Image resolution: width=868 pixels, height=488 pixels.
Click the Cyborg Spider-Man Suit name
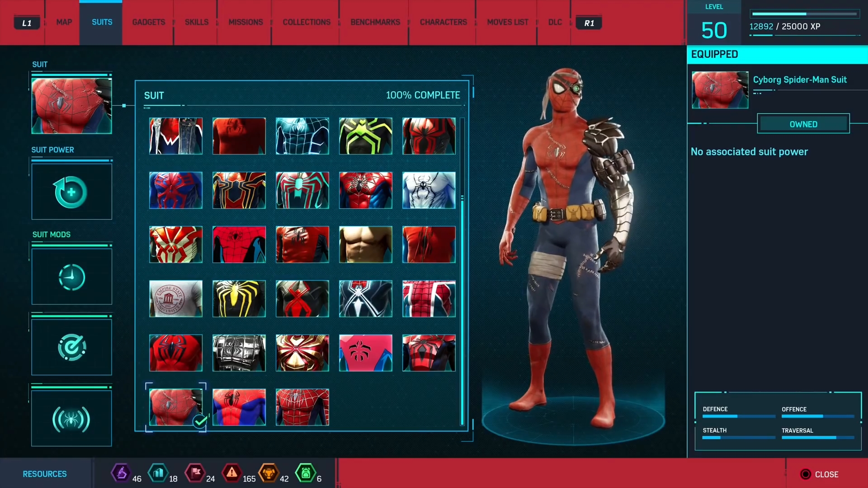tap(800, 80)
